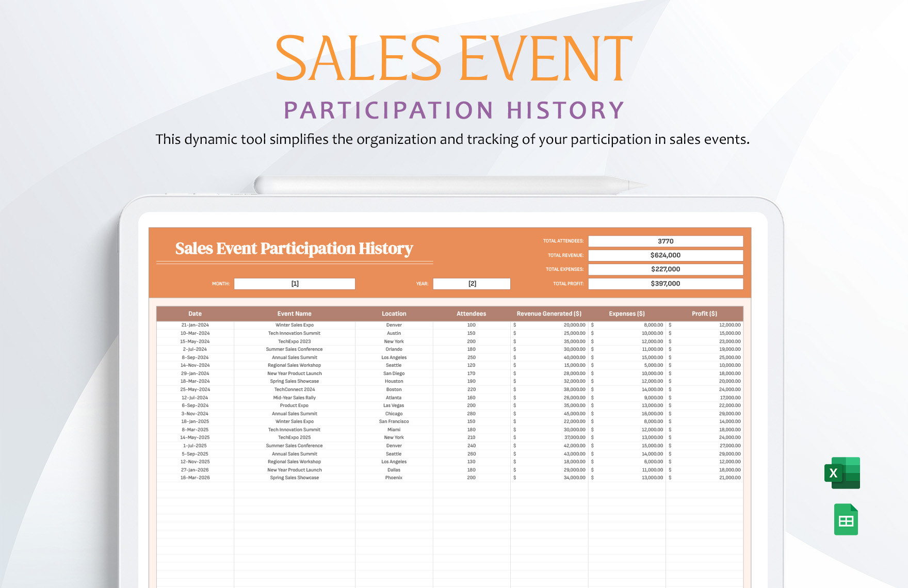Image resolution: width=908 pixels, height=588 pixels.
Task: Select the San Diego location cell
Action: pos(394,373)
